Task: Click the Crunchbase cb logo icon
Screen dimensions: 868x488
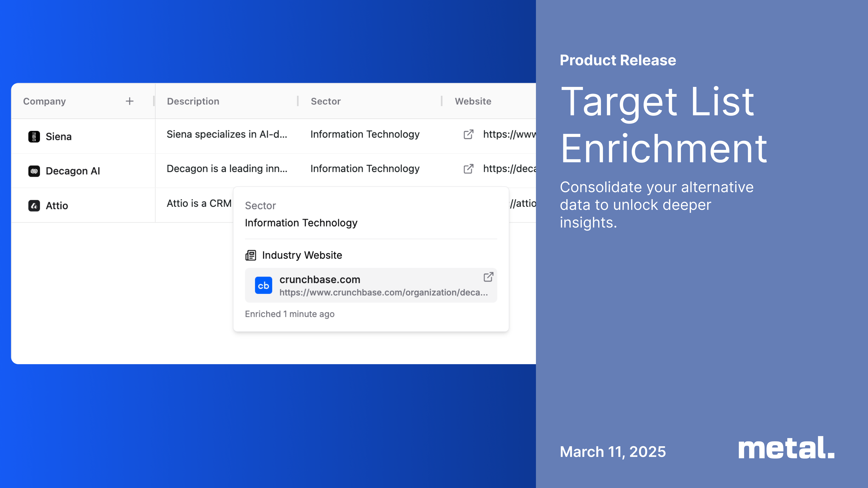Action: pos(263,285)
